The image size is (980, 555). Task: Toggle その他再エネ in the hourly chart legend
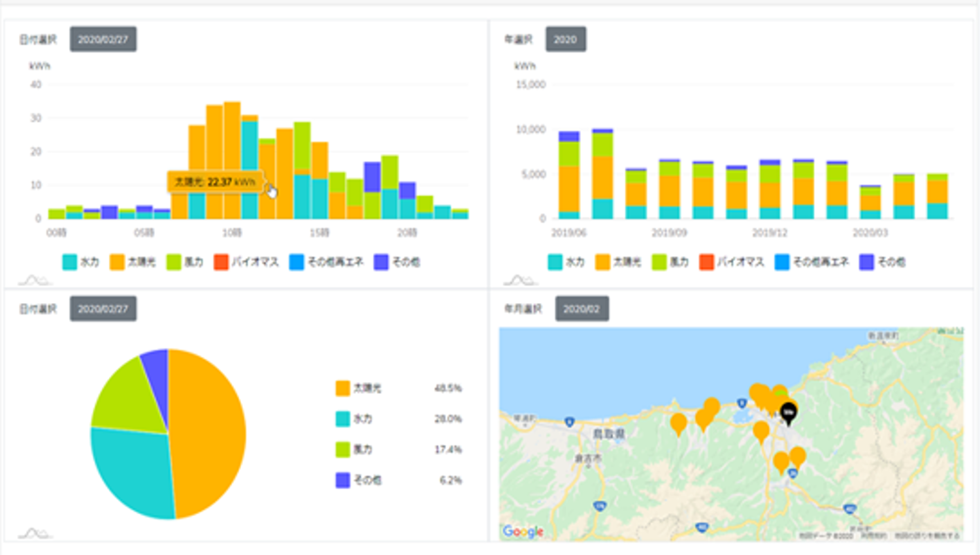[x=327, y=262]
